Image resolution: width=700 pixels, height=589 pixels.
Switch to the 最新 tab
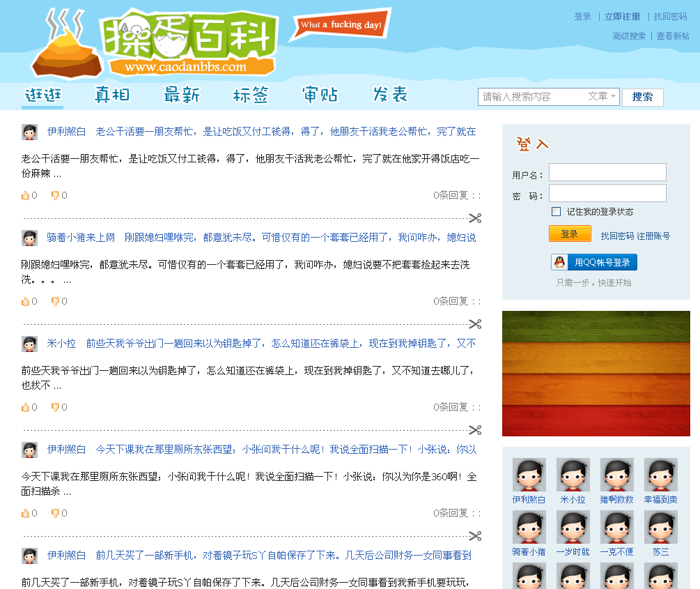182,95
